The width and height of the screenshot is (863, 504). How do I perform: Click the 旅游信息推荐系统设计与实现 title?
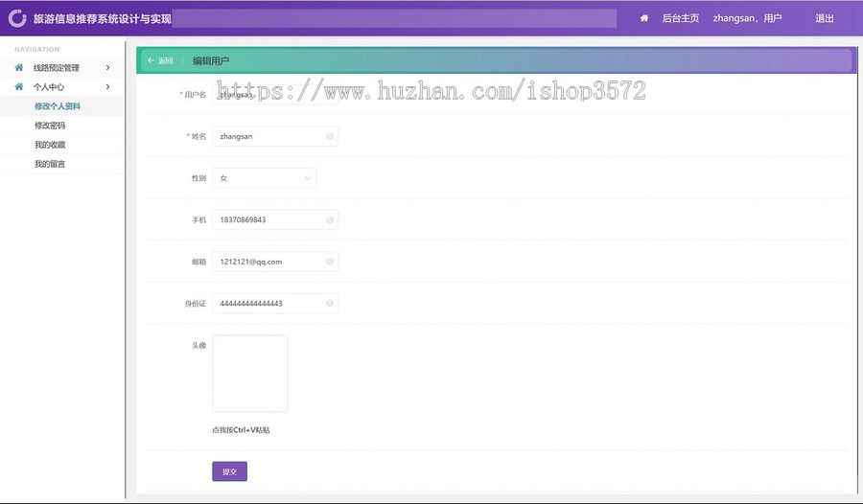(x=103, y=19)
